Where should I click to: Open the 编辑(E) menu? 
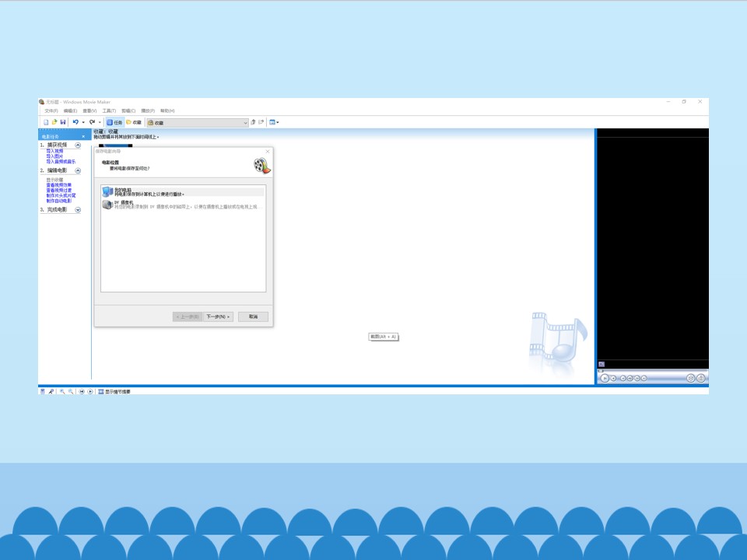click(70, 111)
